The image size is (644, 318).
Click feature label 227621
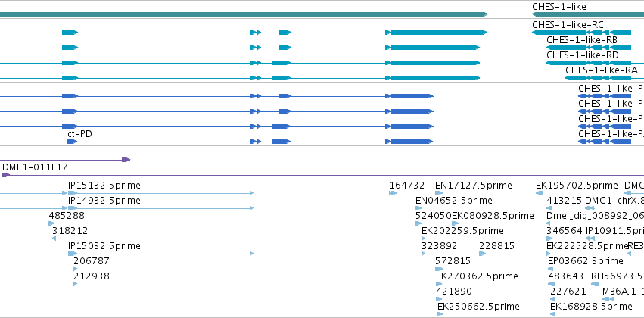[x=568, y=291]
